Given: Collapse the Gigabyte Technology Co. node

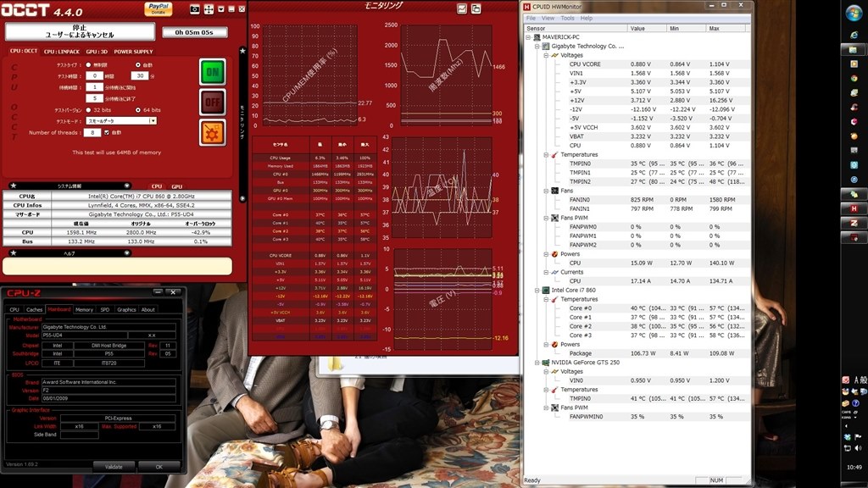Looking at the screenshot, I should (537, 47).
